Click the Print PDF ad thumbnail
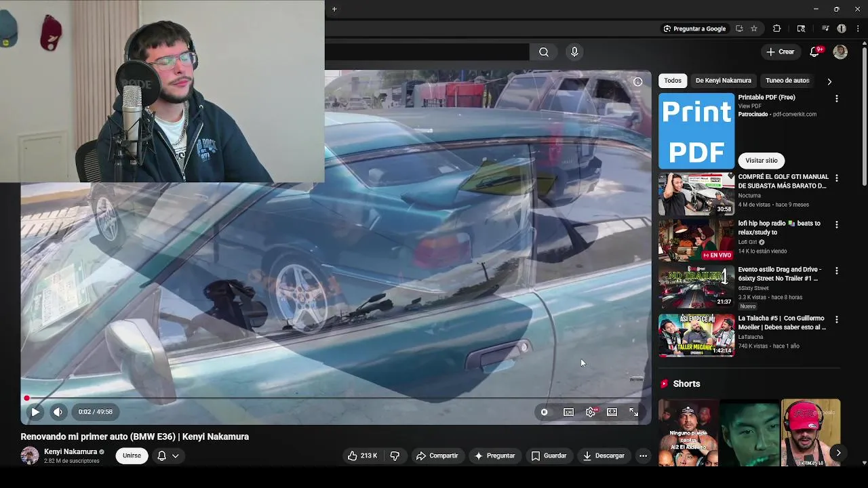The width and height of the screenshot is (868, 488). click(x=696, y=131)
